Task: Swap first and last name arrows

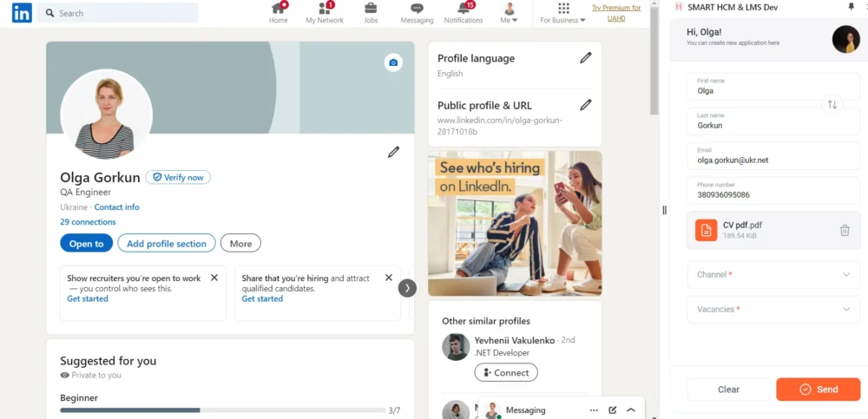Action: [832, 104]
